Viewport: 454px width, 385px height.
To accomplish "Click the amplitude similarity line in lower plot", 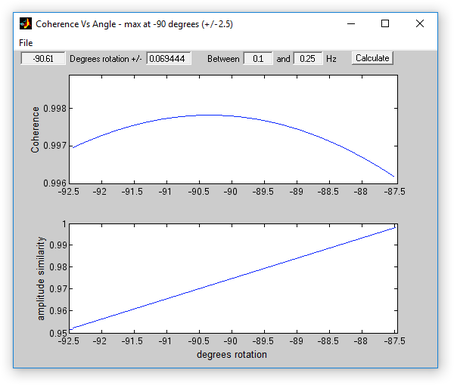I will pos(233,278).
